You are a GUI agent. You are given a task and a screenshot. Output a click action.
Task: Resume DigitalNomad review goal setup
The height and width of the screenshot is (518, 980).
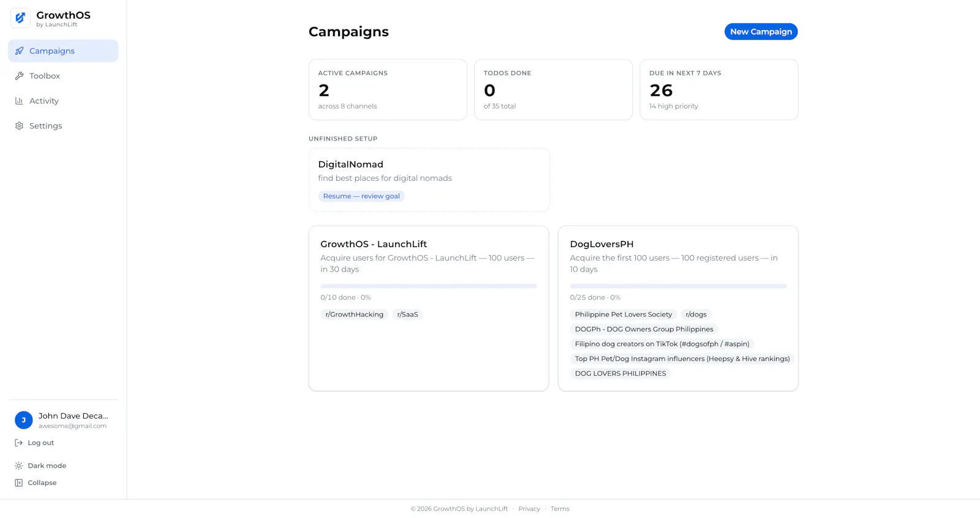pos(361,196)
